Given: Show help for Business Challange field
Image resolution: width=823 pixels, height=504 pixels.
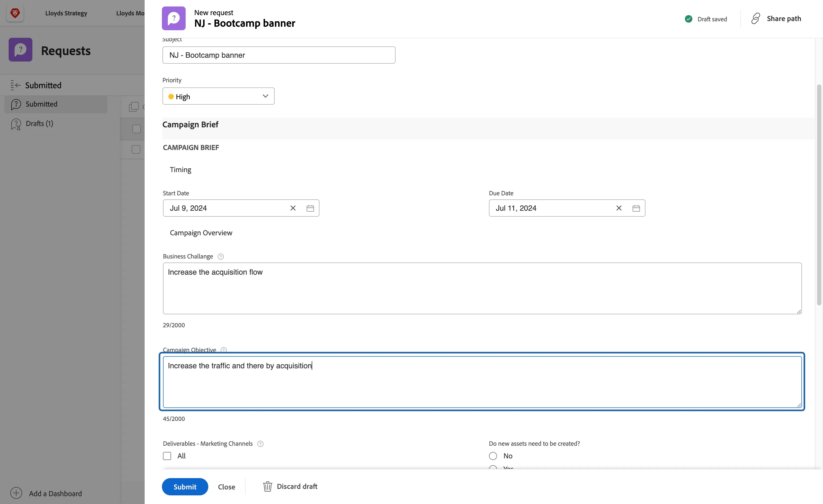Looking at the screenshot, I should coord(220,257).
